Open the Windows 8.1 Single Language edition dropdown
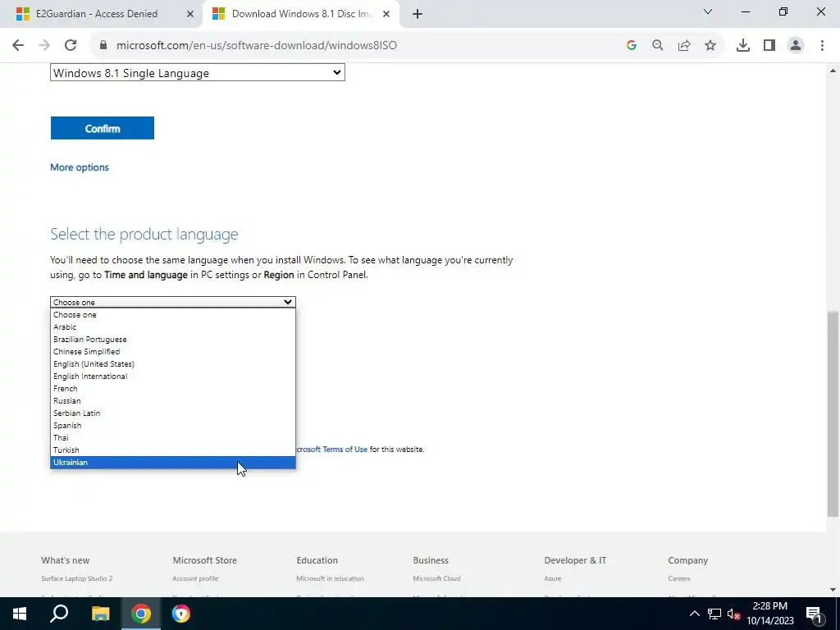The height and width of the screenshot is (630, 840). (x=197, y=73)
